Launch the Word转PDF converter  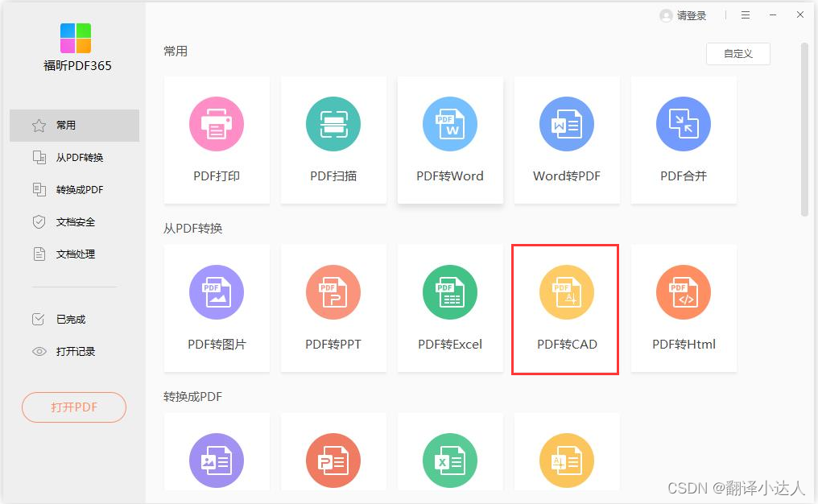pyautogui.click(x=567, y=140)
